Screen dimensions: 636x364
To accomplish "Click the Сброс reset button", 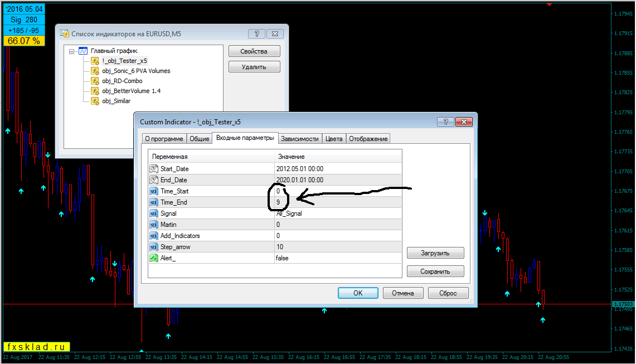I will (x=448, y=293).
